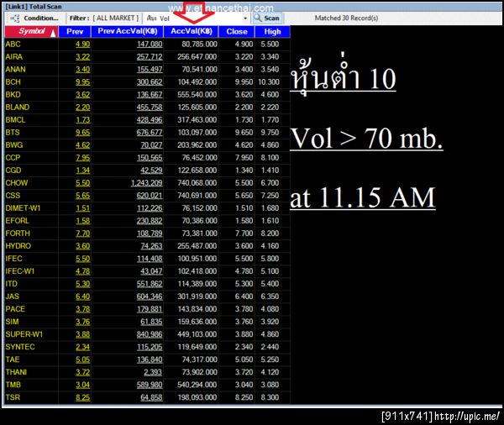Select the DIMET-W1 symbol

[x=23, y=208]
